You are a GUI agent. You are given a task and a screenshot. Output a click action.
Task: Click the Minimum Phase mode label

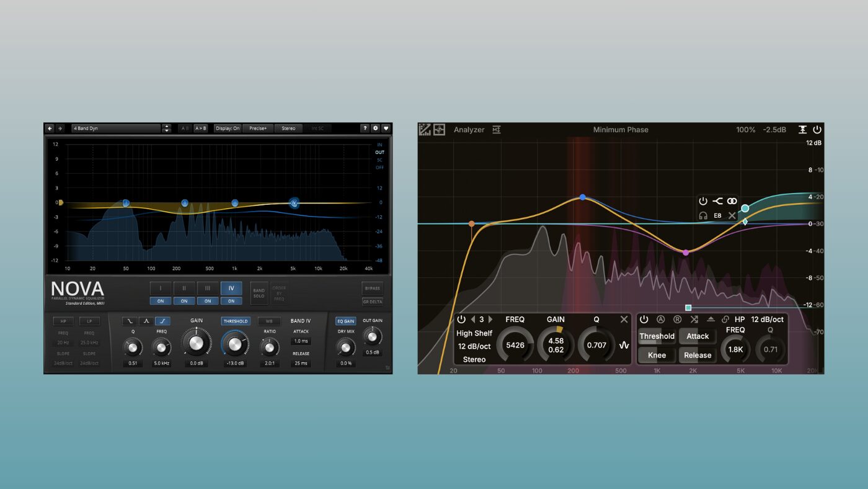click(x=620, y=130)
